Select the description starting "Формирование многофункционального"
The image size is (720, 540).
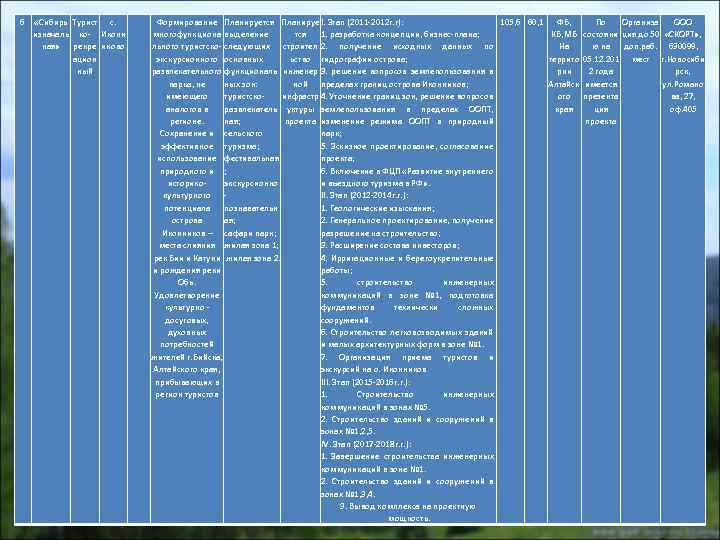point(187,208)
